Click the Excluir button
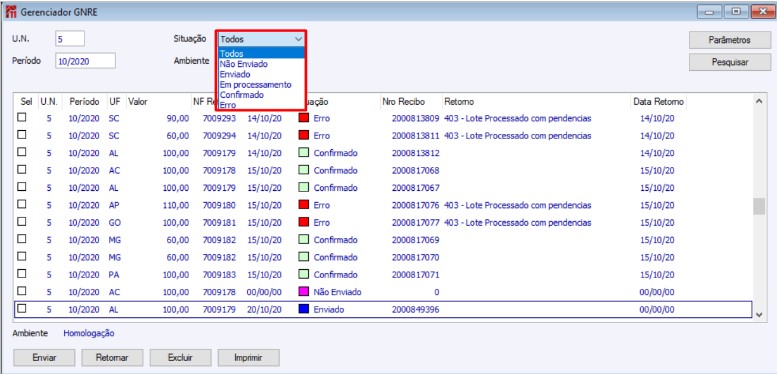 pos(180,358)
